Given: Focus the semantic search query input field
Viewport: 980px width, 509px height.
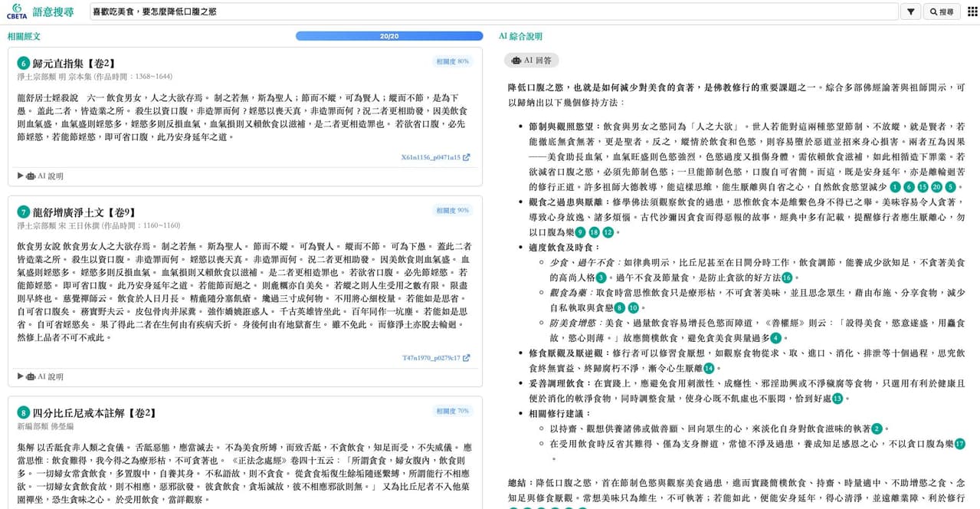Looking at the screenshot, I should (x=493, y=11).
